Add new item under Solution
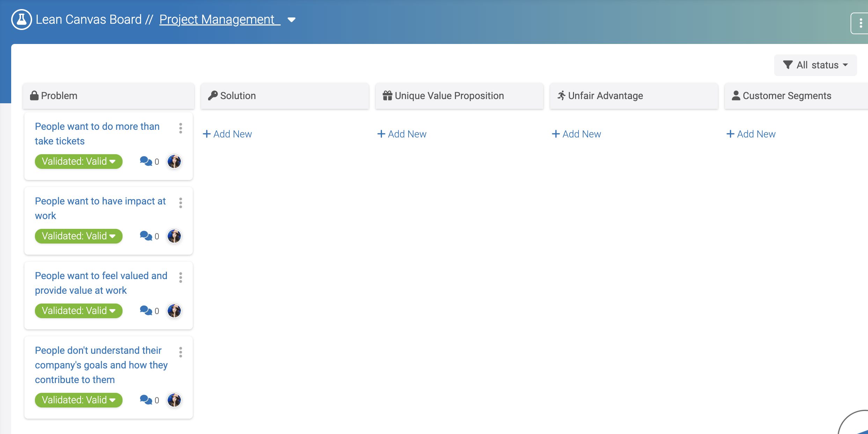The height and width of the screenshot is (434, 868). pos(227,134)
